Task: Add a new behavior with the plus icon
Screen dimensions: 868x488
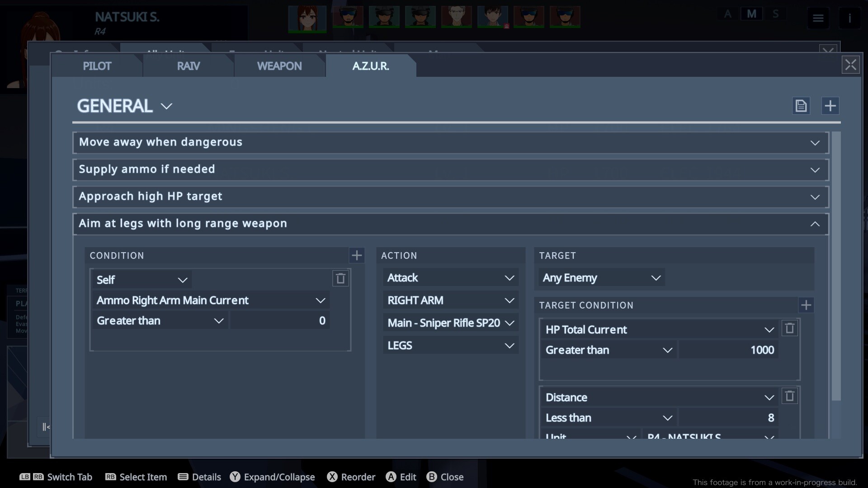Action: (831, 105)
